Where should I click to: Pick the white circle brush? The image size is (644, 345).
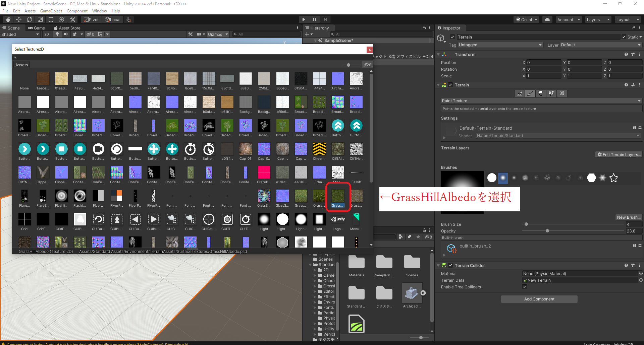pos(492,178)
